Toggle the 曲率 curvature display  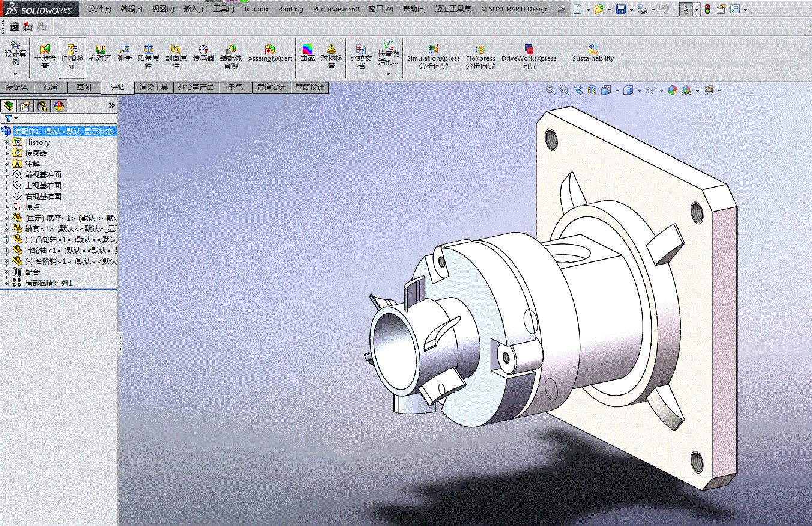tap(308, 54)
